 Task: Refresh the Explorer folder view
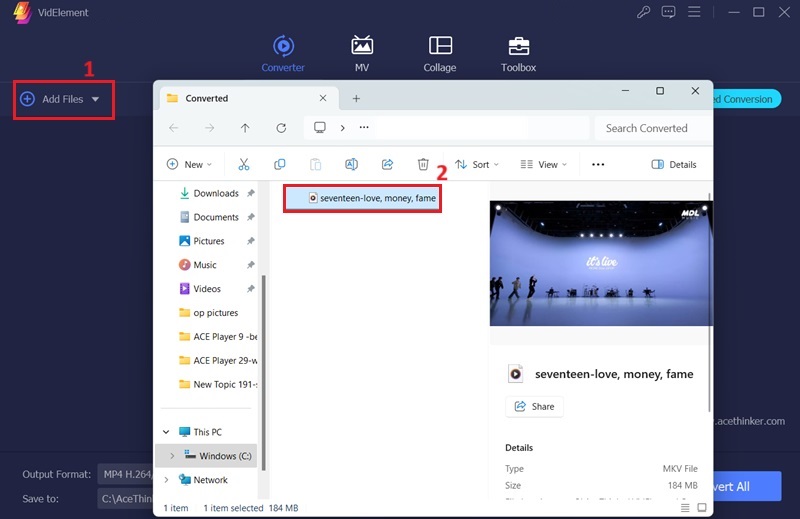(281, 128)
